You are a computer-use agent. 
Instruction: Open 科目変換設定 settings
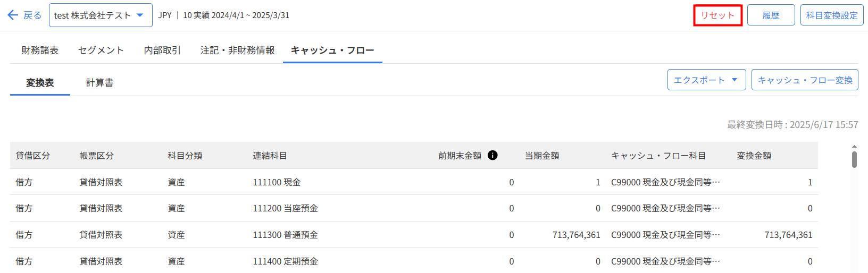[x=832, y=15]
